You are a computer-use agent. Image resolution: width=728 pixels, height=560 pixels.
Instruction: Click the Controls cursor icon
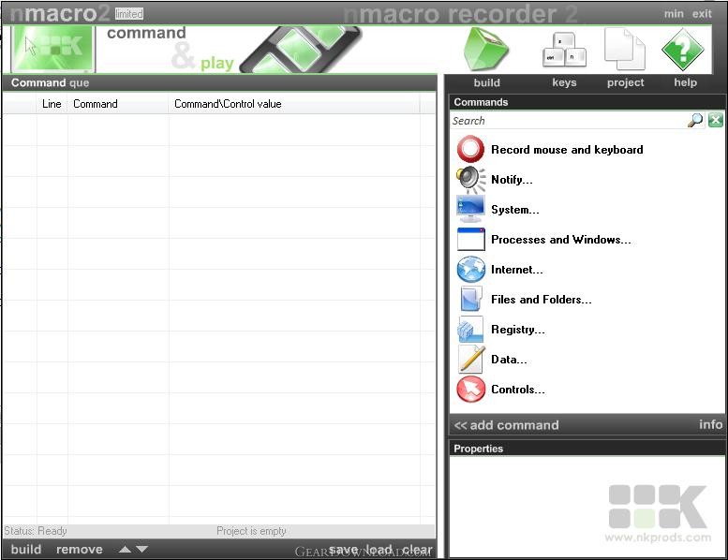tap(470, 389)
